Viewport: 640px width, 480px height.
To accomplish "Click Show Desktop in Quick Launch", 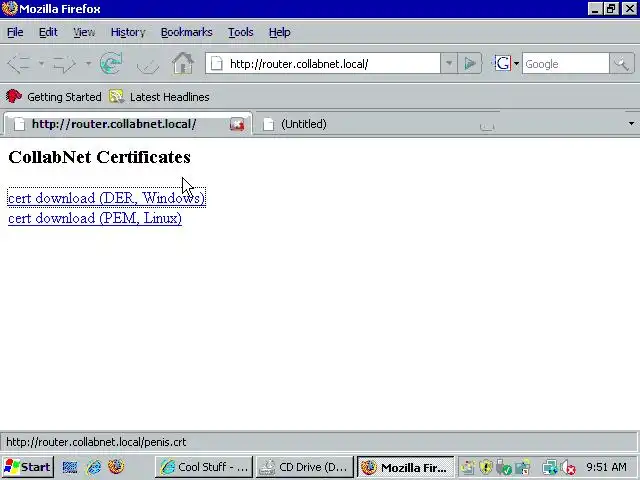I will coord(70,467).
